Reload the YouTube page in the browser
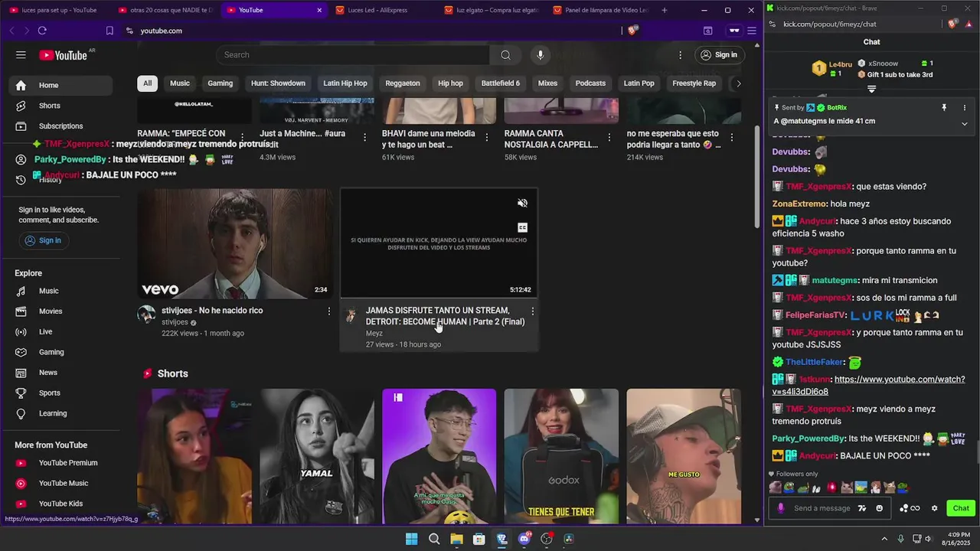The width and height of the screenshot is (980, 551). (42, 31)
